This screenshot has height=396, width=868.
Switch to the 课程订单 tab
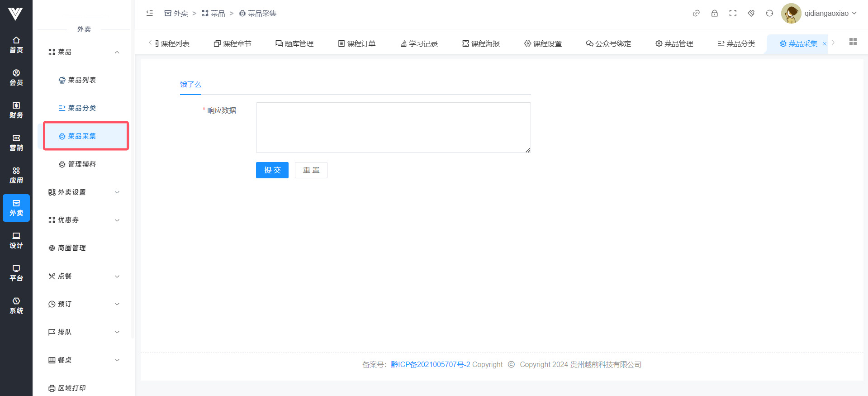[357, 43]
